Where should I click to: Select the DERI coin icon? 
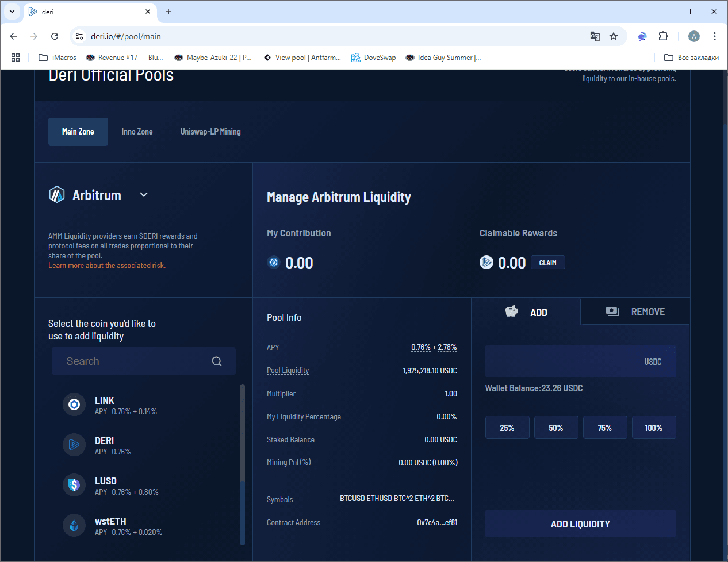click(74, 445)
